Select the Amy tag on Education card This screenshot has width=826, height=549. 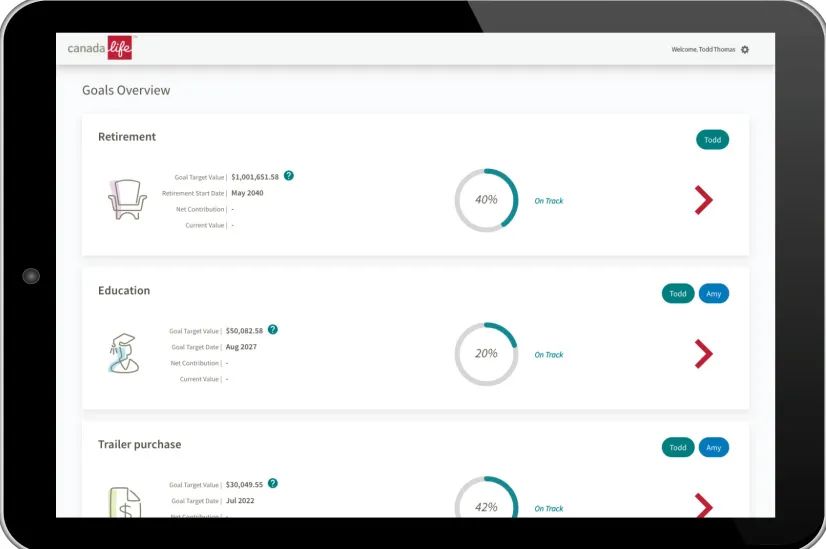pyautogui.click(x=713, y=293)
